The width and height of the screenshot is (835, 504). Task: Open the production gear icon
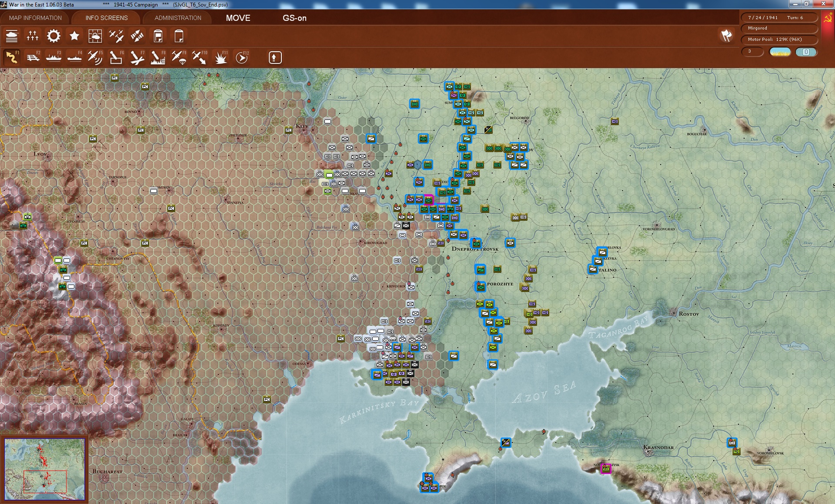point(53,36)
